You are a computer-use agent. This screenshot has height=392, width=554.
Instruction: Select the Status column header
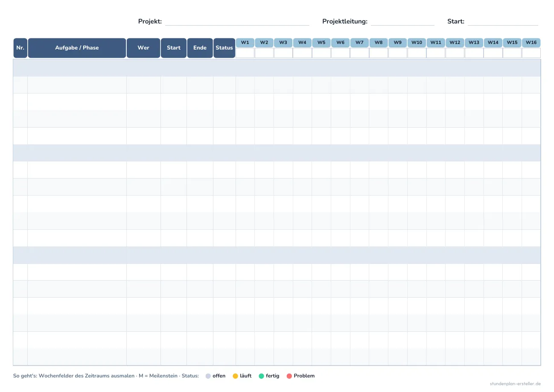tap(224, 48)
